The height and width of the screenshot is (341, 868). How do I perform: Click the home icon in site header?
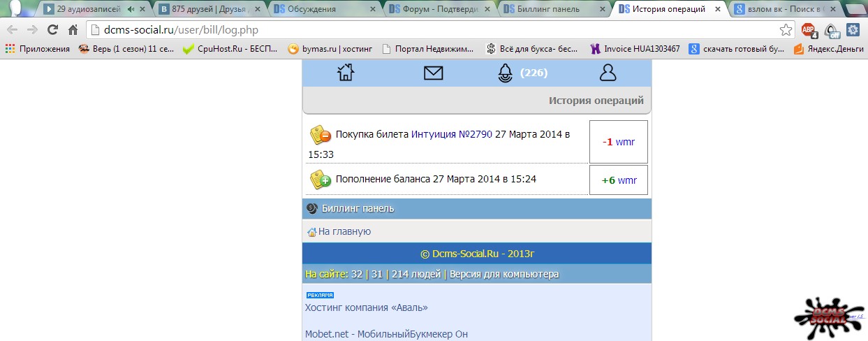tap(346, 73)
